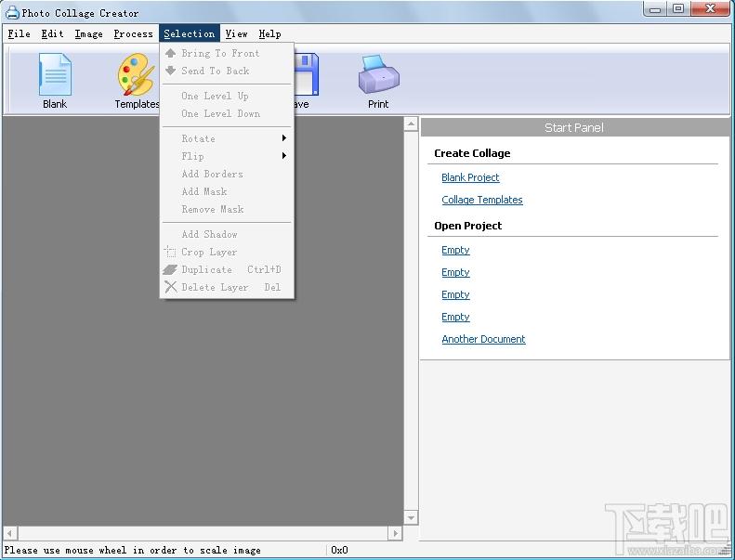This screenshot has width=735, height=560.
Task: Close the Photo Collage Creator window
Action: (710, 9)
